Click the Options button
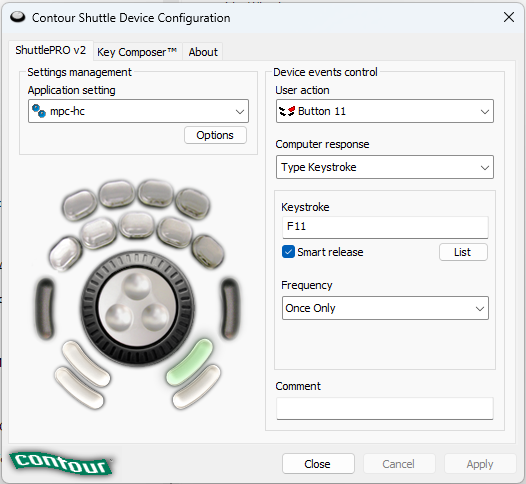The height and width of the screenshot is (484, 526). tap(215, 135)
